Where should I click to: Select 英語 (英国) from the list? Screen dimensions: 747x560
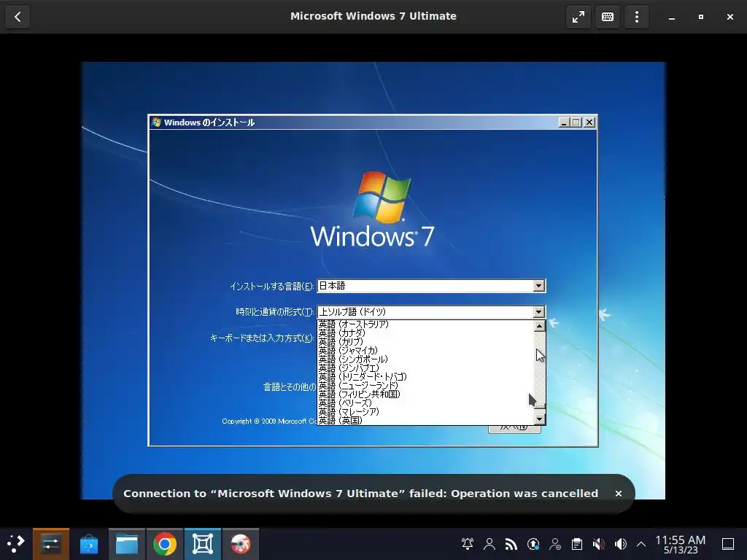[x=425, y=421]
